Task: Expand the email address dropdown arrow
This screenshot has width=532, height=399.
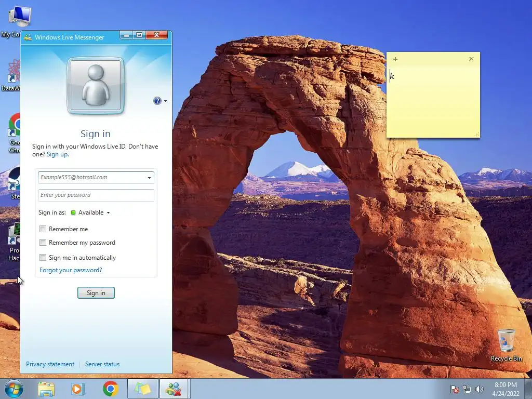Action: coord(149,178)
